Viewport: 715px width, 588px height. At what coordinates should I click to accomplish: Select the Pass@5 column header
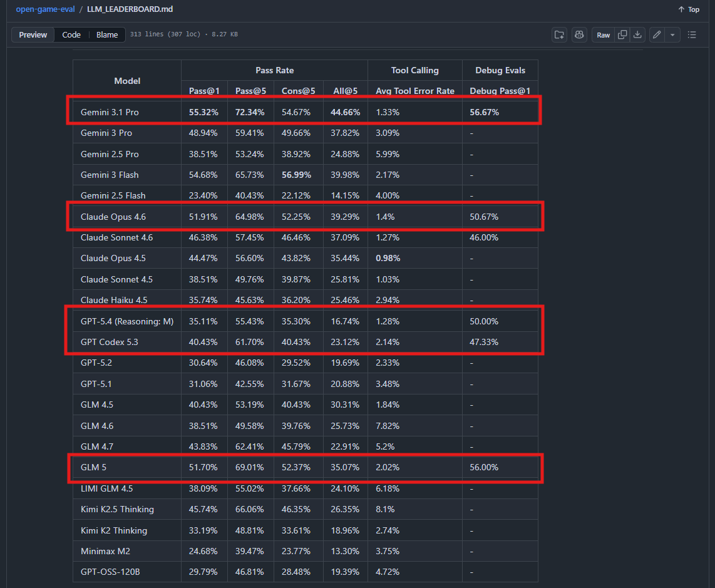click(251, 91)
